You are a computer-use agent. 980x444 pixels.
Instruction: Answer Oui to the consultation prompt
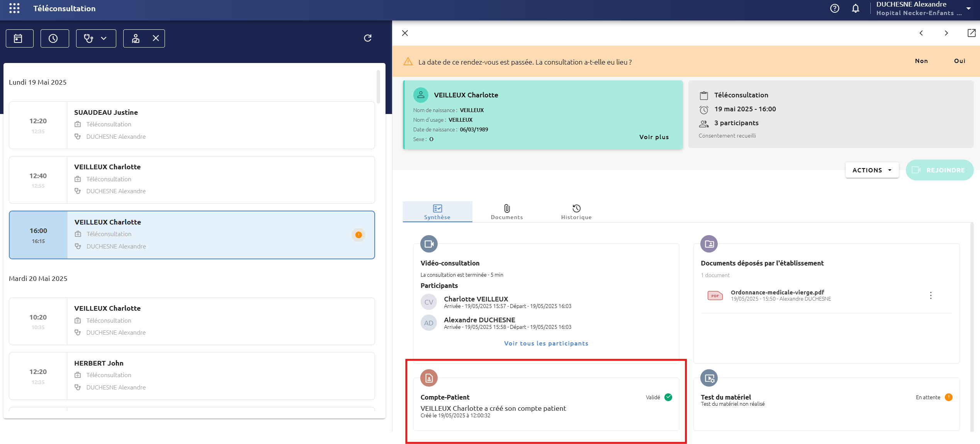pos(960,61)
